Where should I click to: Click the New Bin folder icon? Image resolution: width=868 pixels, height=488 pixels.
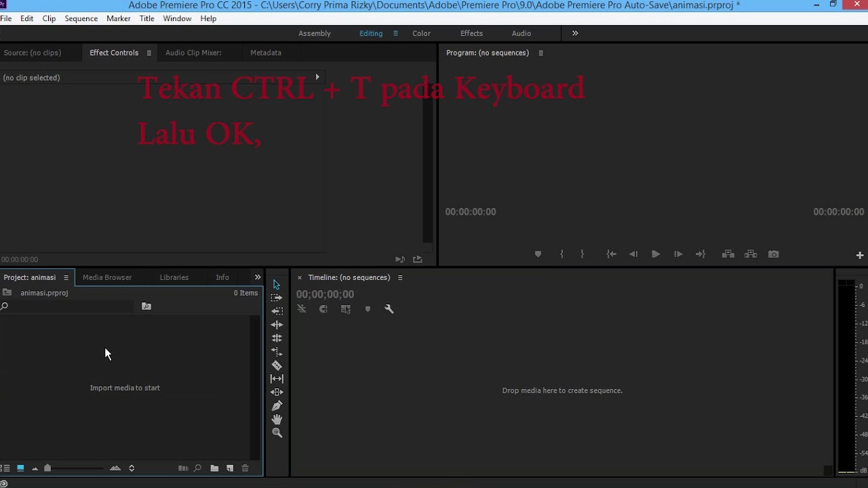tap(214, 468)
